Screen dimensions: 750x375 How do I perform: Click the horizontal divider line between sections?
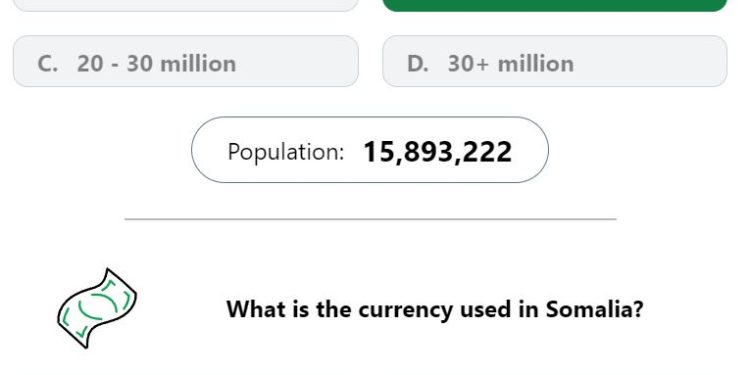pos(370,219)
